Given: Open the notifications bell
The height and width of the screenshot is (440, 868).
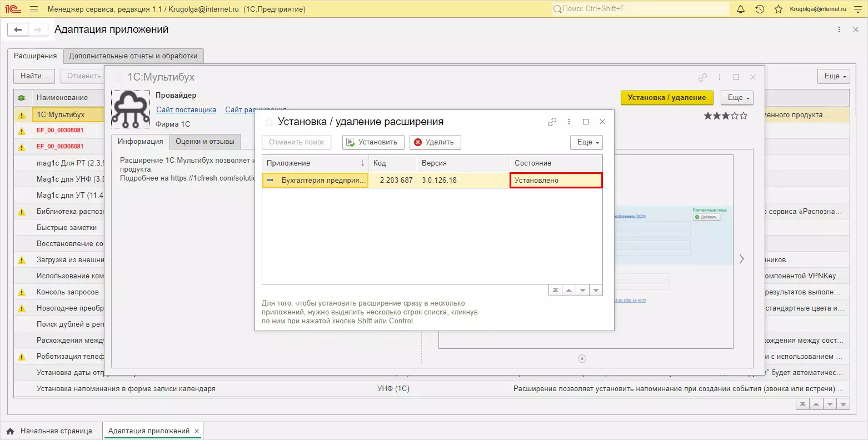Looking at the screenshot, I should tap(741, 9).
